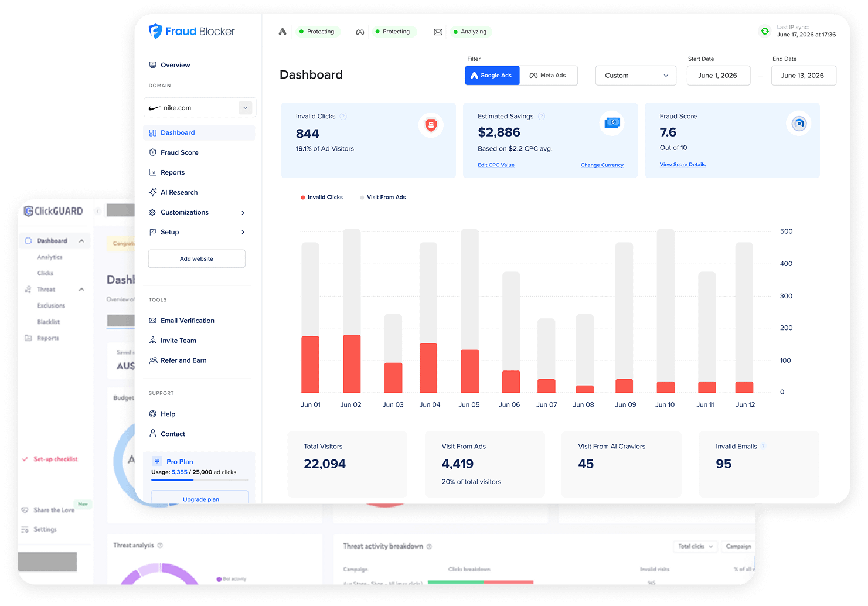Switch filter to Meta Ads
The width and height of the screenshot is (868, 606).
549,75
